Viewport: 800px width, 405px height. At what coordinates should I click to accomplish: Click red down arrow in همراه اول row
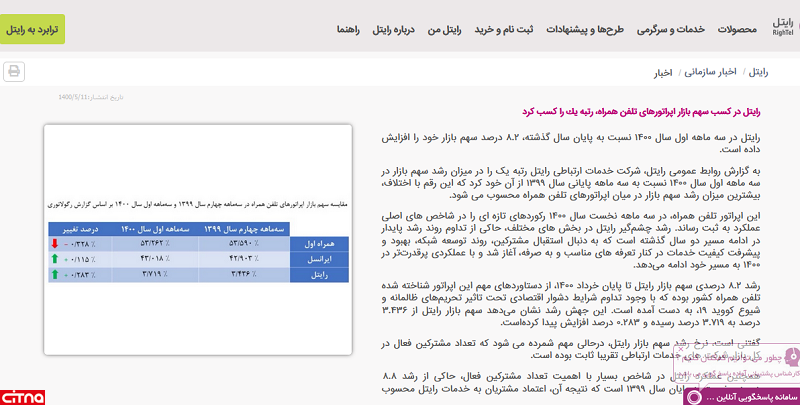(55, 243)
